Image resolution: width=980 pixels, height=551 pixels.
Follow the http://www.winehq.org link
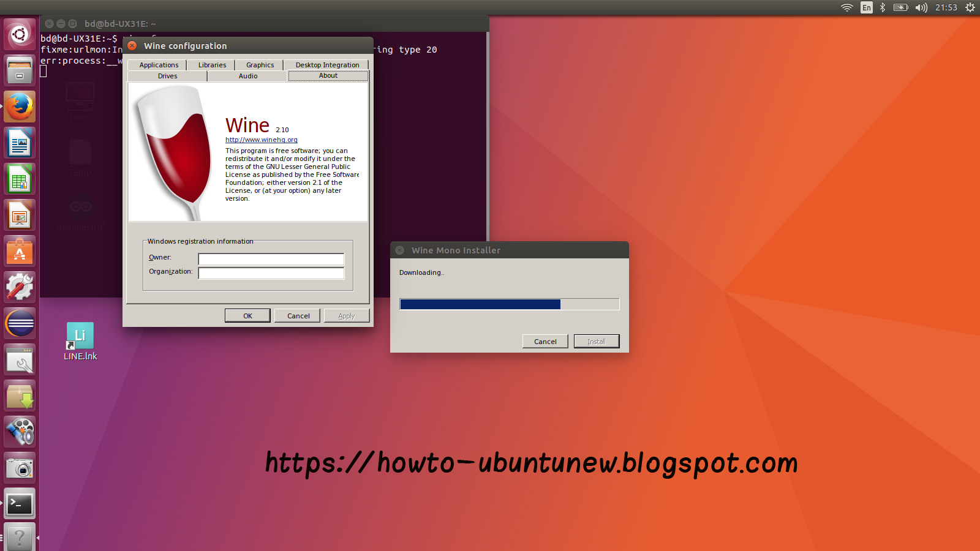[x=262, y=140]
